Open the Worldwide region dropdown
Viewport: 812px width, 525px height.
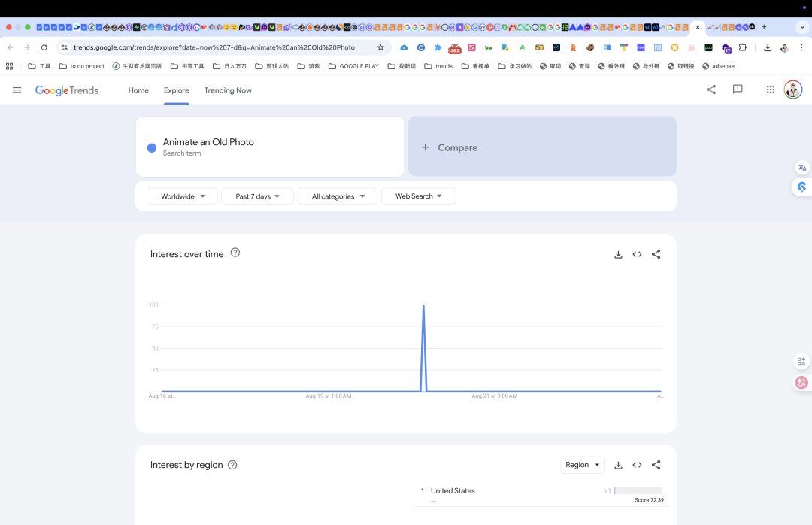click(182, 196)
